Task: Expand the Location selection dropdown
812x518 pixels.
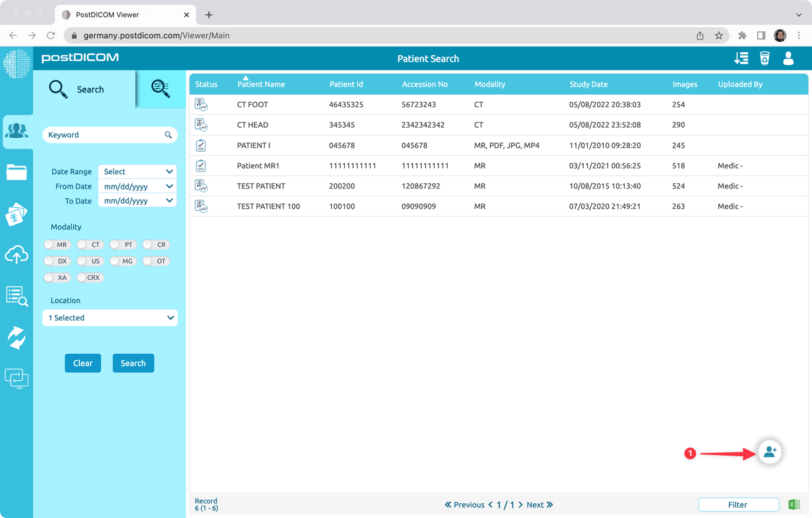Action: click(110, 317)
